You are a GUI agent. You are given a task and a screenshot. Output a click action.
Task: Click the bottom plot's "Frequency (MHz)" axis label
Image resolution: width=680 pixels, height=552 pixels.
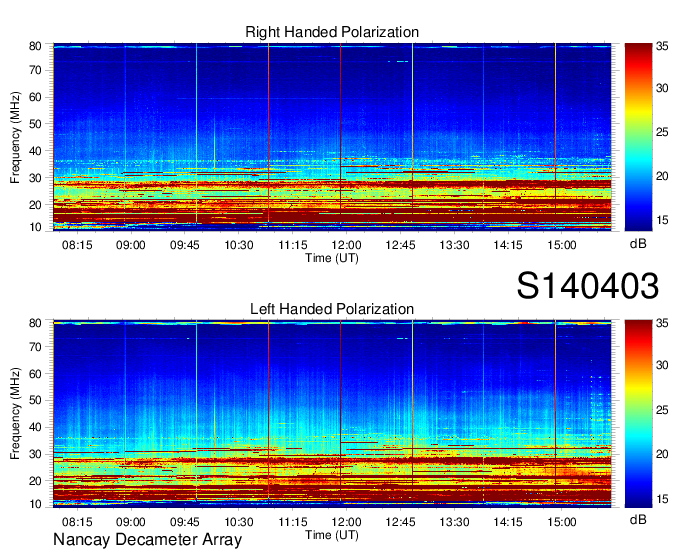(x=16, y=414)
